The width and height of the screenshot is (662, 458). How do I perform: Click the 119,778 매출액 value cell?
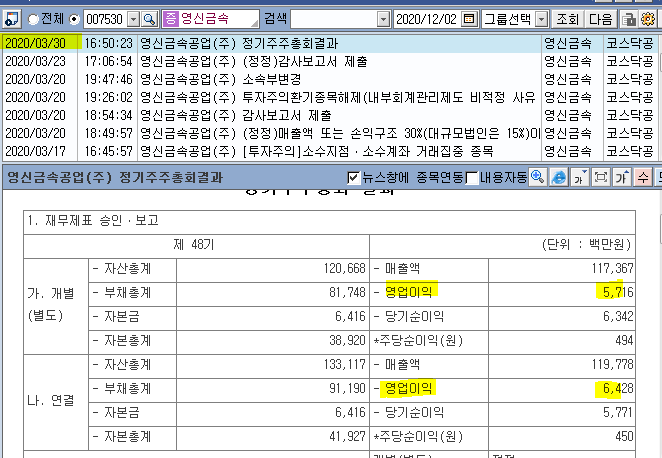coord(562,364)
